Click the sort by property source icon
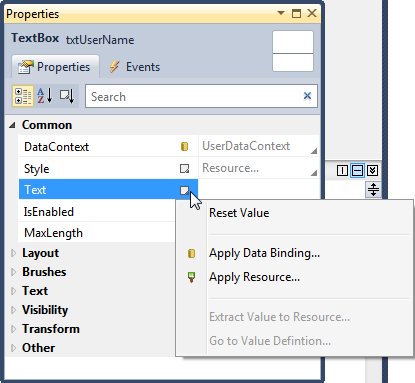 click(67, 96)
